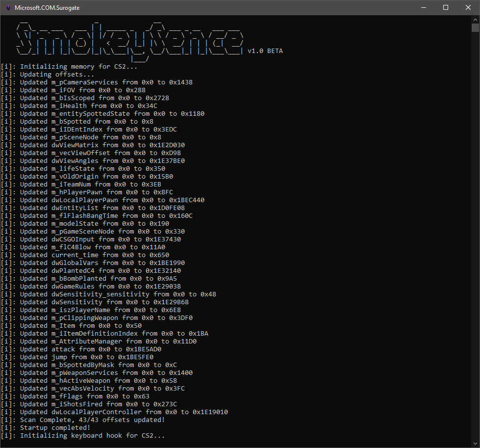Click the 'Updated m_pClippingWeapon' line
The height and width of the screenshot is (448, 480).
coord(97,318)
